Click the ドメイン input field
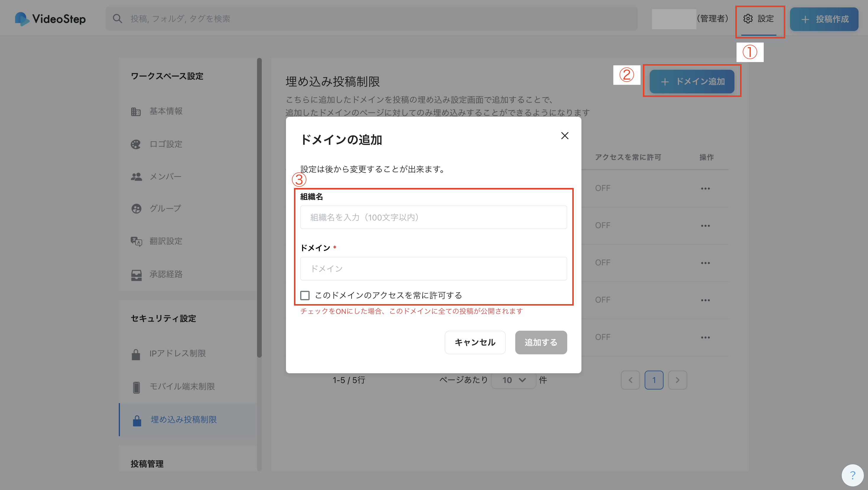 433,269
